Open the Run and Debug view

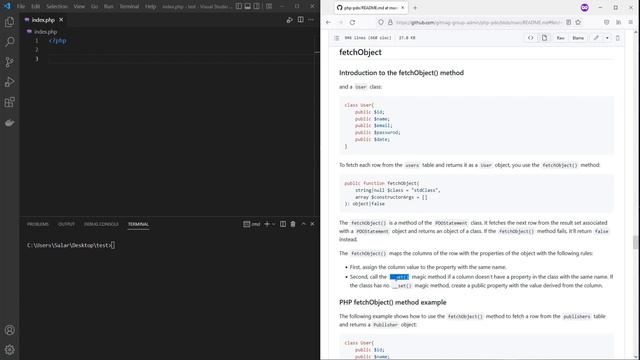(9, 82)
